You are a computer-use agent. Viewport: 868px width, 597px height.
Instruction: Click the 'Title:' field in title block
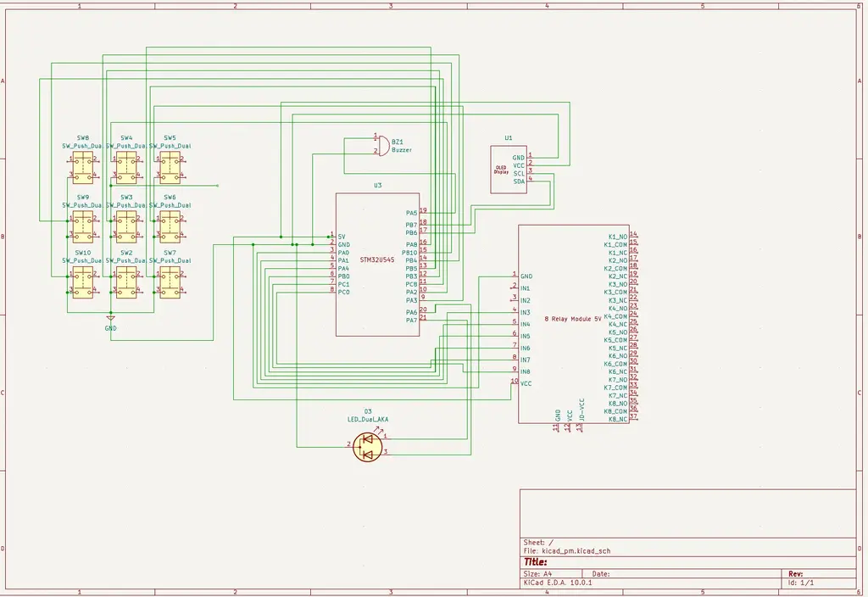pos(536,562)
